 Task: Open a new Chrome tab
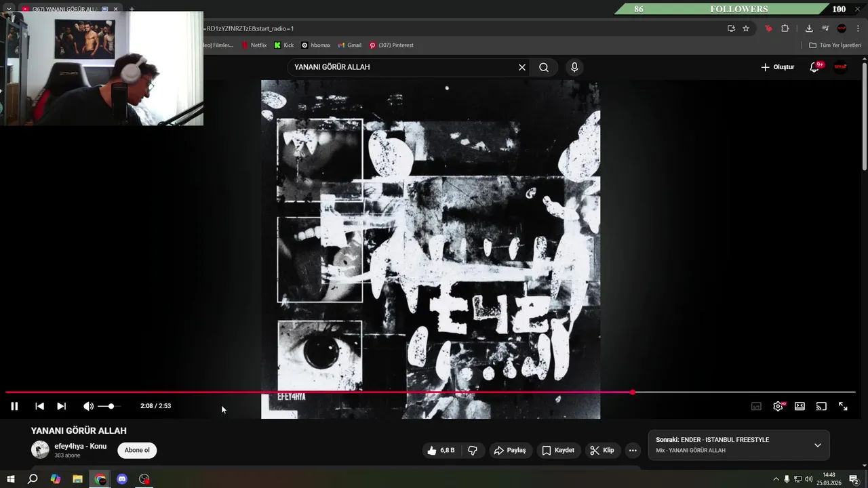132,9
